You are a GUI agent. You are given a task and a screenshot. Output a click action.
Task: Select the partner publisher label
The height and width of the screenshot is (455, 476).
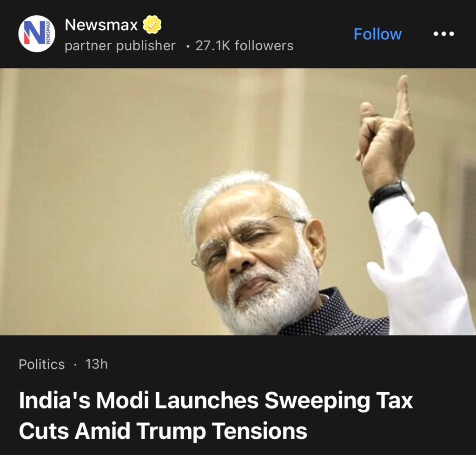120,46
